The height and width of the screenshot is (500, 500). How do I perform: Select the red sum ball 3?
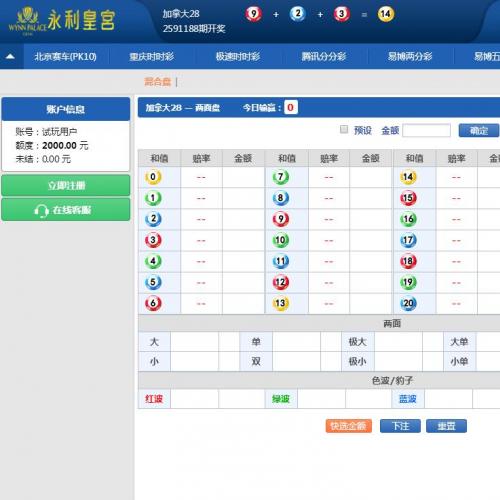coord(153,240)
